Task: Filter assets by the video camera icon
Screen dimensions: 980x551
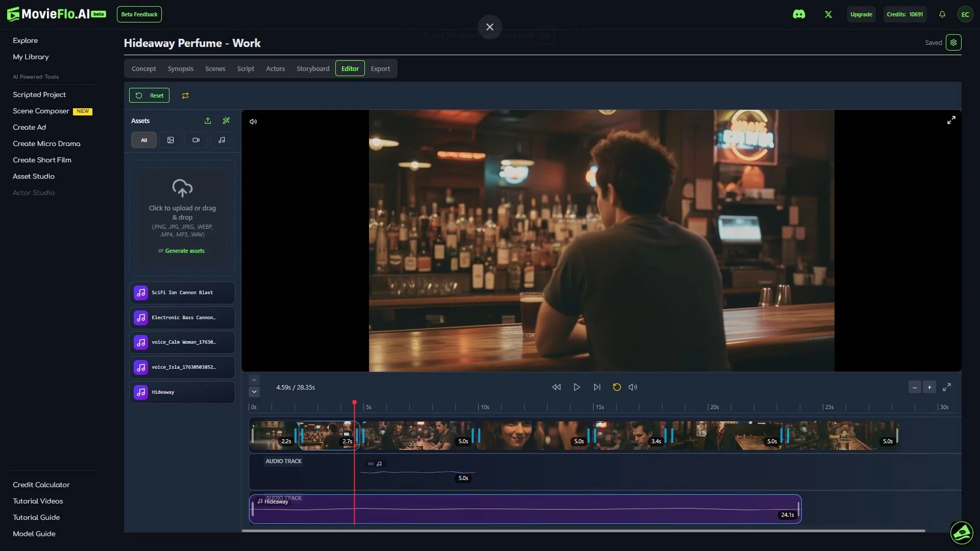Action: [x=195, y=140]
